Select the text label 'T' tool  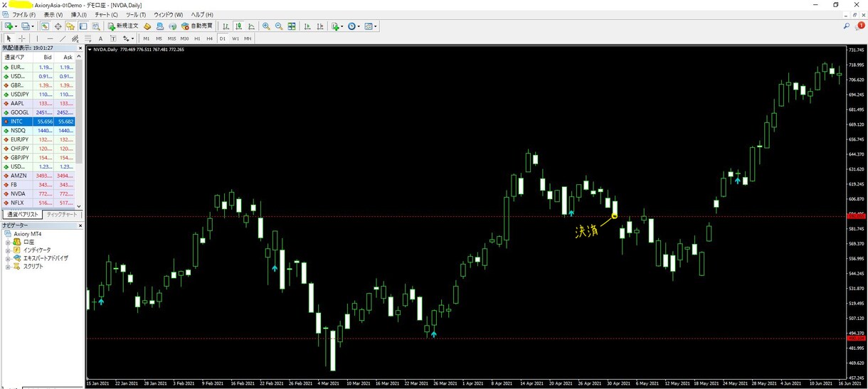[113, 38]
